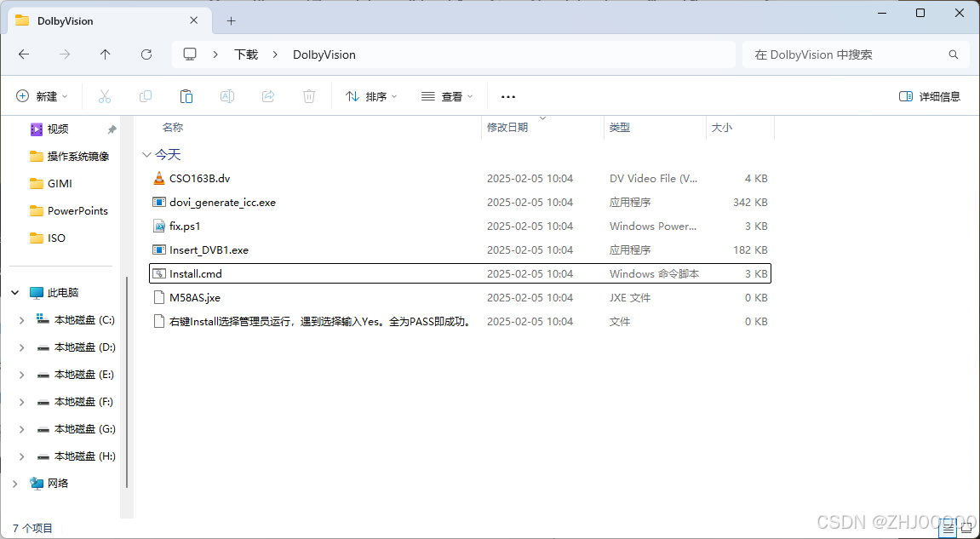Click the M58AS.jxe file name
This screenshot has width=980, height=539.
[x=195, y=298]
